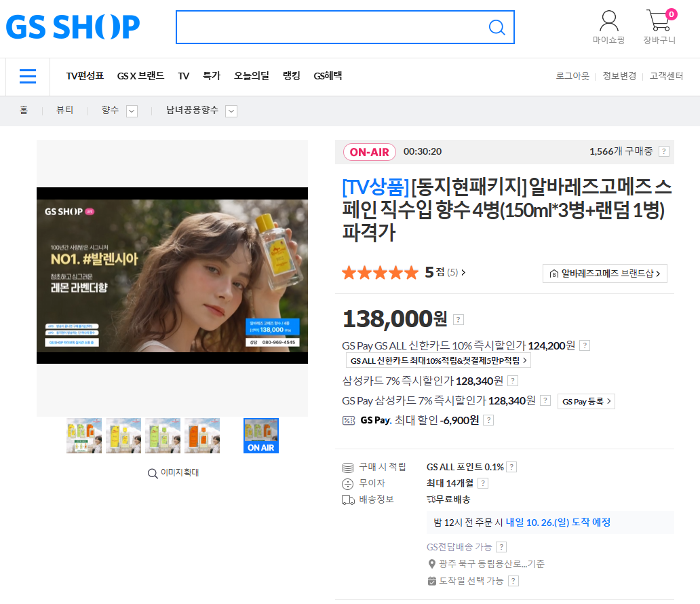The image size is (700, 604).
Task: Open 고객센터 link
Action: click(x=666, y=76)
